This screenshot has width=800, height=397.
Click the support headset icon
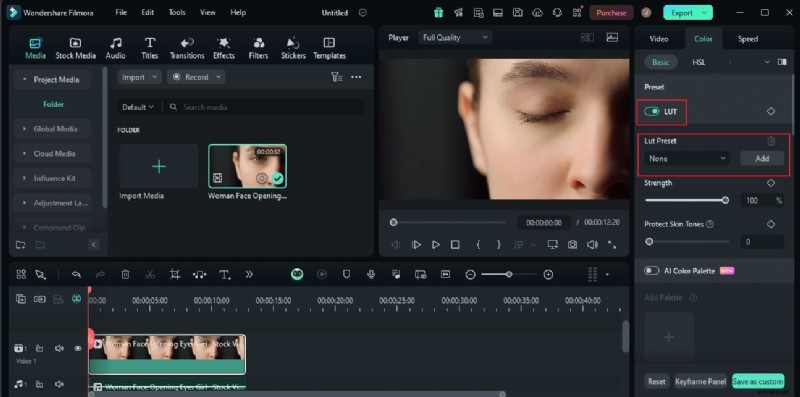pos(557,13)
